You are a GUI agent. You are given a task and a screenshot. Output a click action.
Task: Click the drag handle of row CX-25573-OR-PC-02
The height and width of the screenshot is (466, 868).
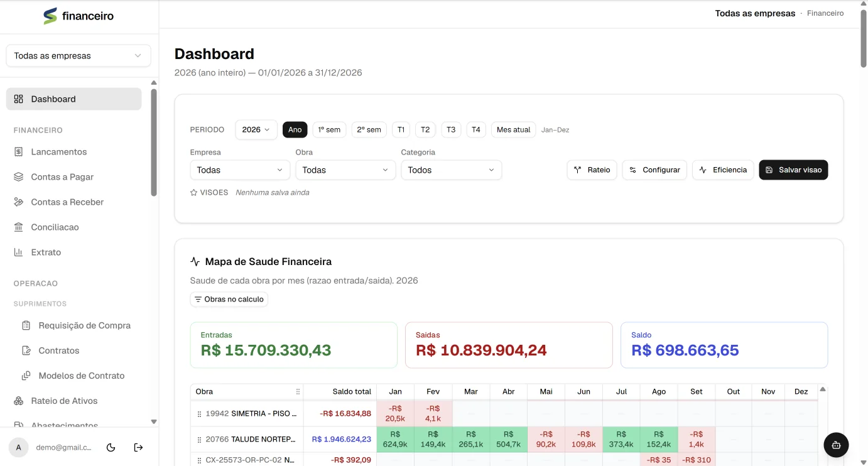[x=200, y=460]
